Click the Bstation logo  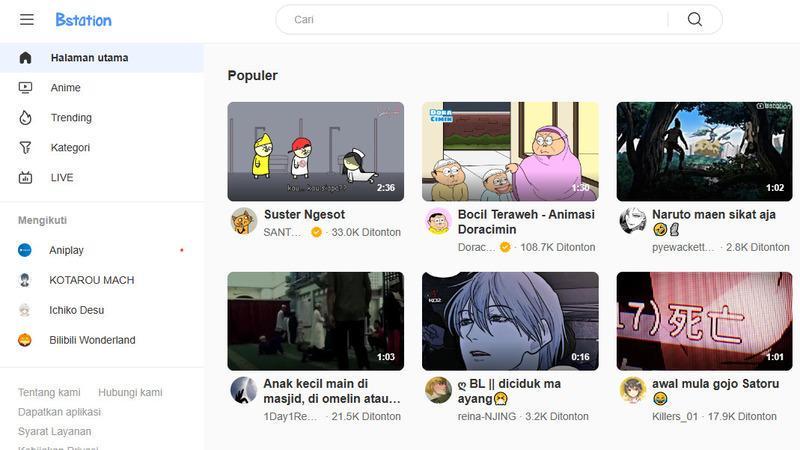coord(83,20)
